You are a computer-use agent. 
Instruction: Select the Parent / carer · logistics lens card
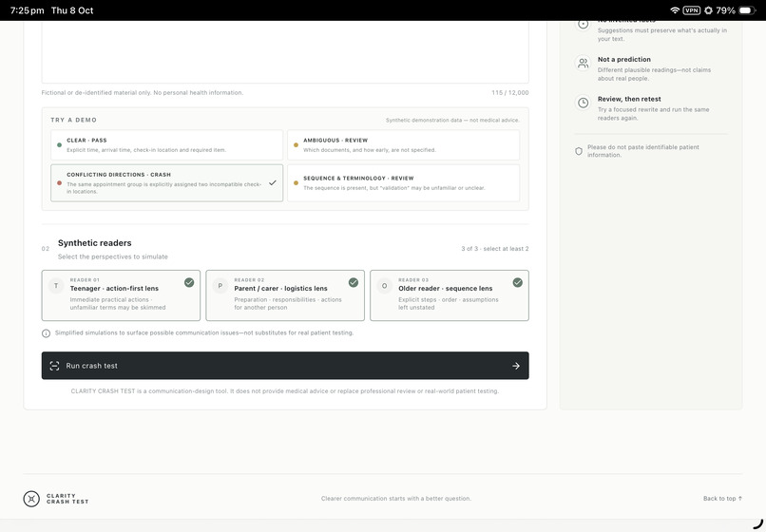point(285,295)
